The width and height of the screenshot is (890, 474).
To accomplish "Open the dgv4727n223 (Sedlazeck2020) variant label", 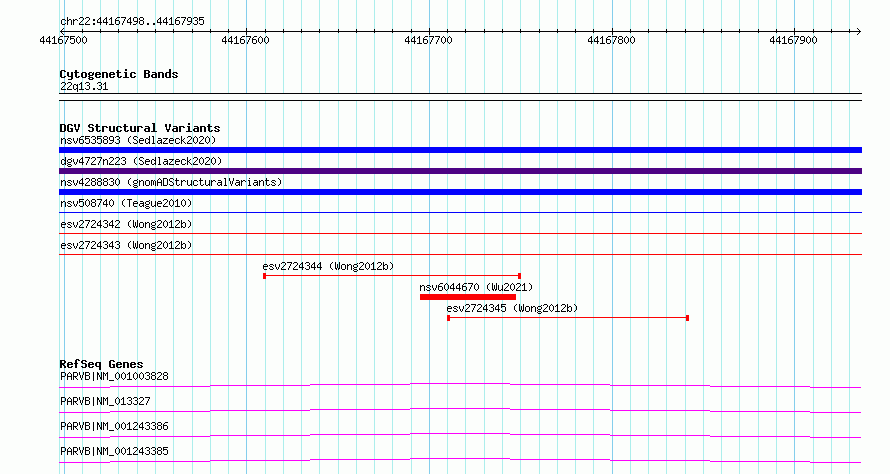I will (x=141, y=161).
